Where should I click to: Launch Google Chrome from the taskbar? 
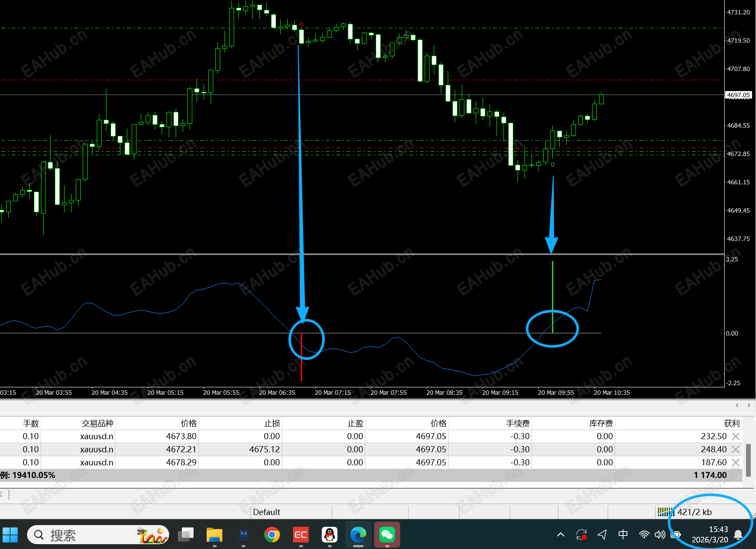pyautogui.click(x=272, y=535)
